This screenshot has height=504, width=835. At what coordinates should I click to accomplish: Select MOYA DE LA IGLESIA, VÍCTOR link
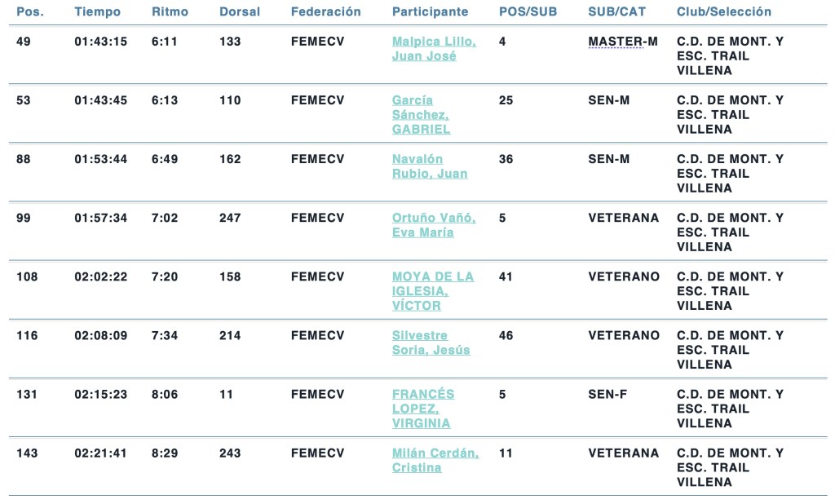coord(432,291)
